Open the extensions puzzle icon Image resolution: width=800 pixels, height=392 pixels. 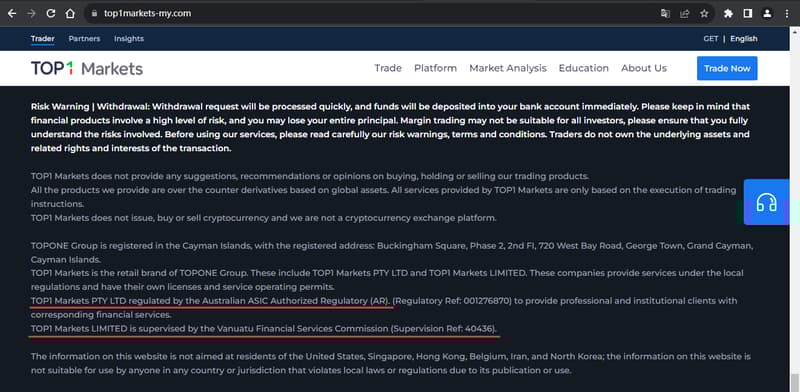pos(728,14)
